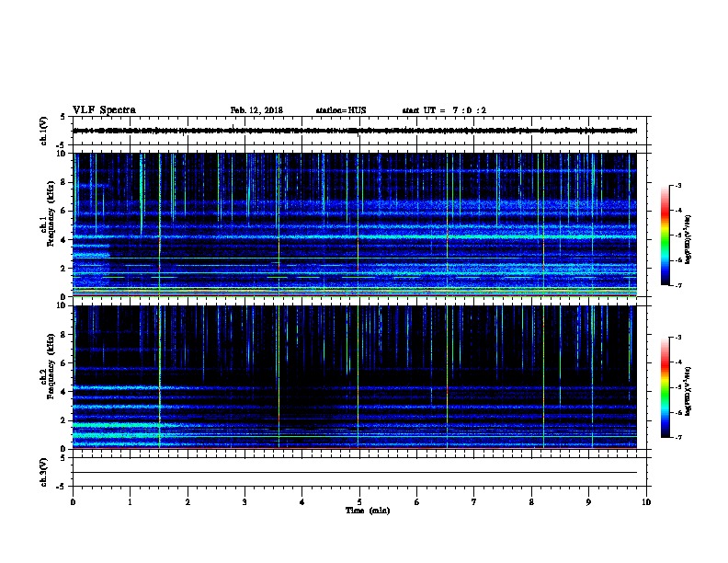The width and height of the screenshot is (728, 563).
Task: Click time axis tick label "3"
Action: tap(245, 502)
